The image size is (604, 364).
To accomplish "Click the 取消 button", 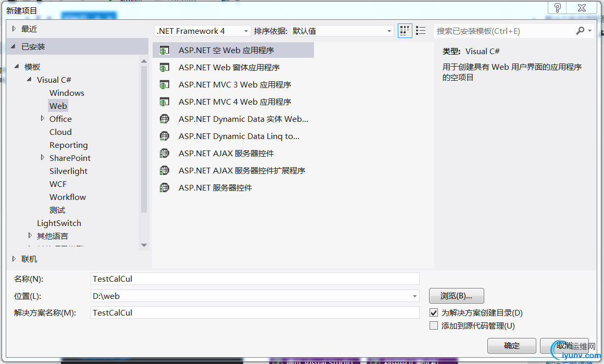I will pyautogui.click(x=564, y=346).
